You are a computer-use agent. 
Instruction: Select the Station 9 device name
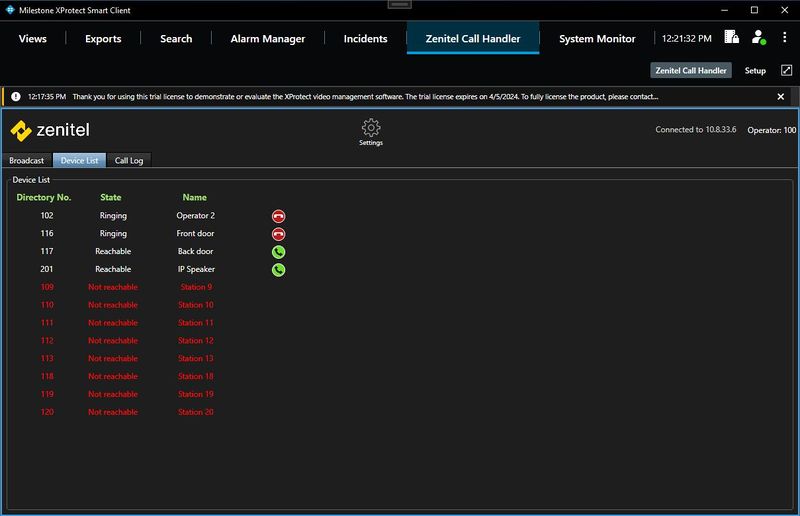196,287
